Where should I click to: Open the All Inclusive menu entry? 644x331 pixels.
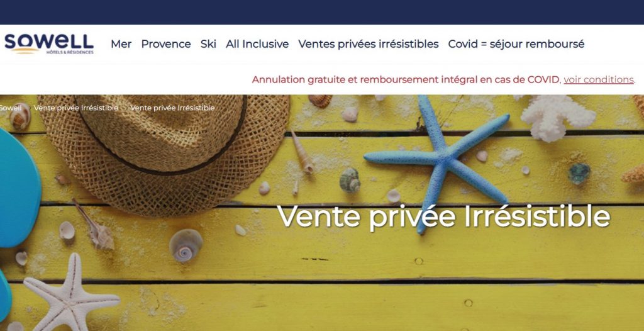257,44
